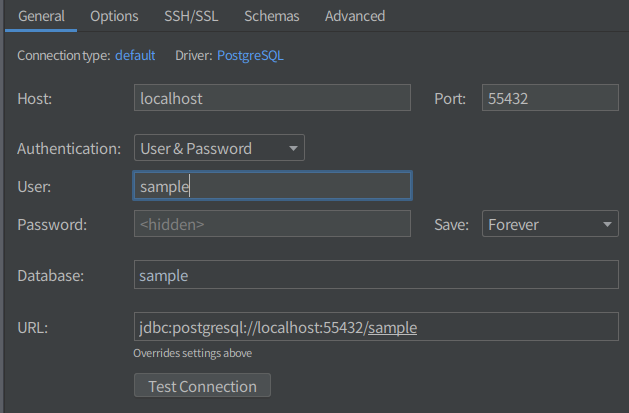Switch to the General tab

click(41, 16)
